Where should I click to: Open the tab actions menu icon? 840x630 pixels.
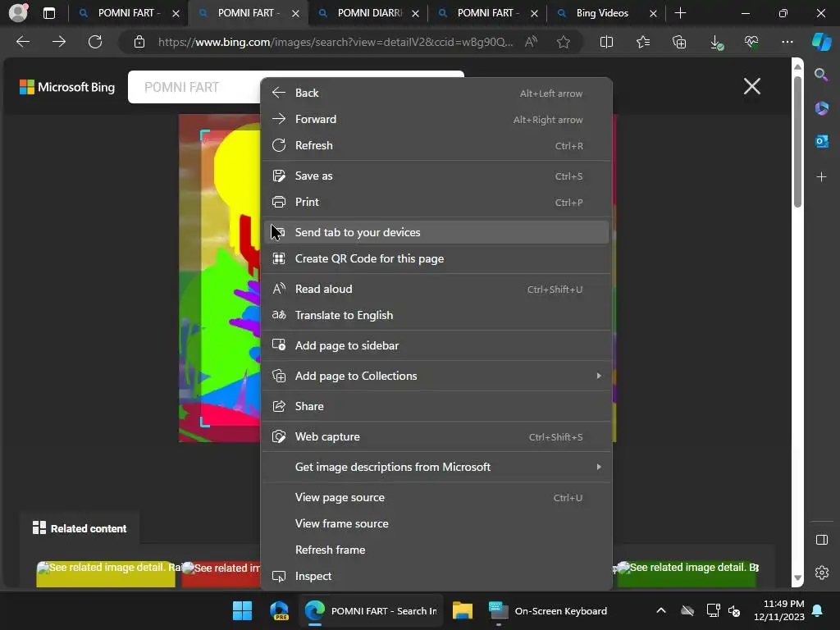point(49,13)
